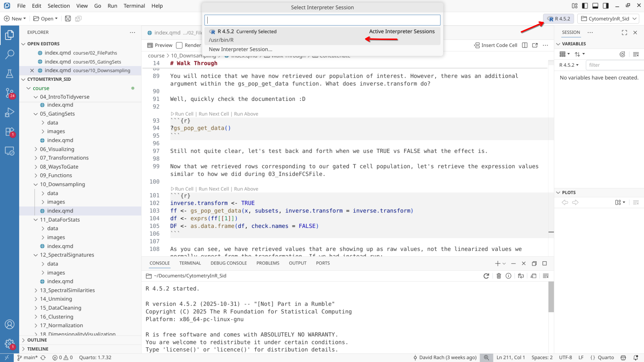
Task: Open the Terminal menu
Action: click(134, 6)
